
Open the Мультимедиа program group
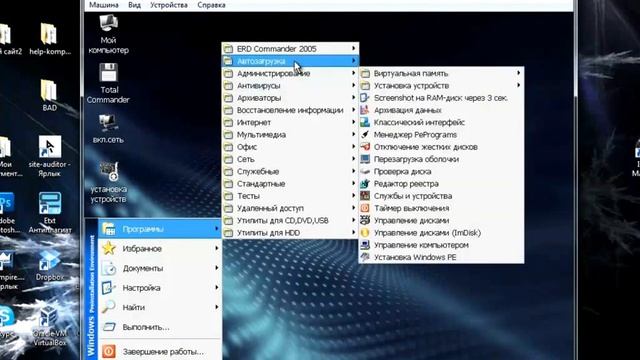pos(290,135)
